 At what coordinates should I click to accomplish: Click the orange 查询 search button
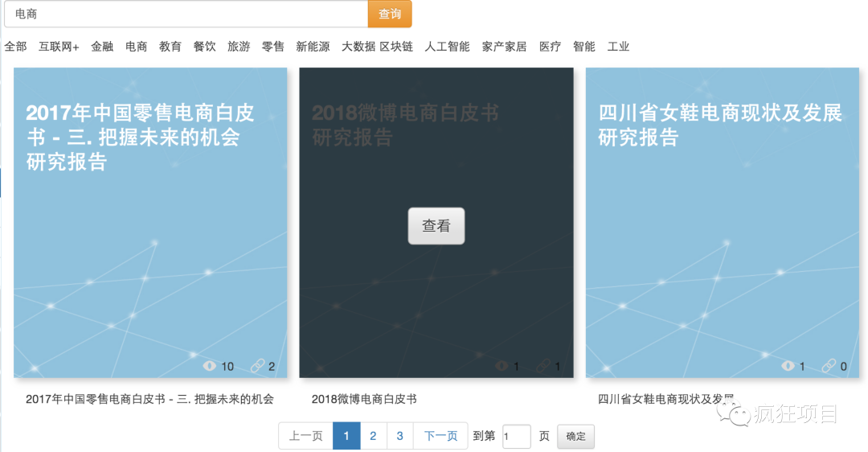click(390, 14)
